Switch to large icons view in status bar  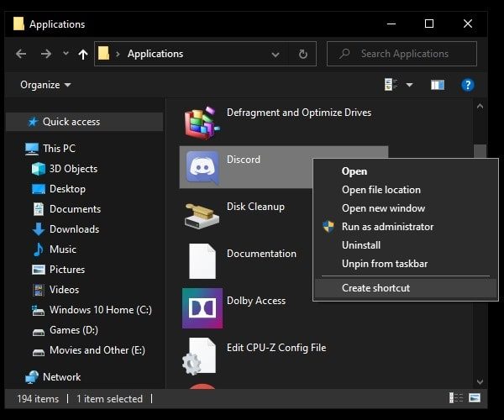[474, 398]
